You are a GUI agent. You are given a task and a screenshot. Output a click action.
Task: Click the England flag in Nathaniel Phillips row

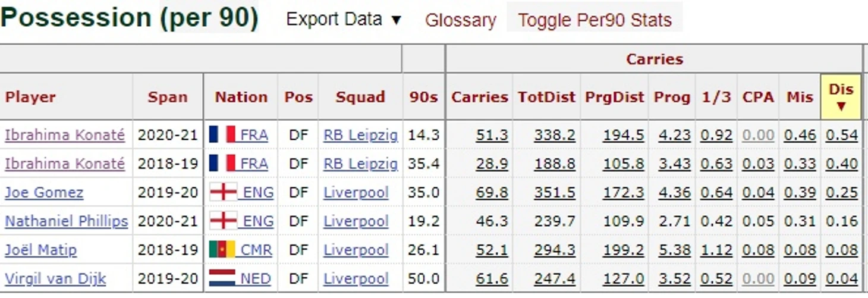pyautogui.click(x=224, y=221)
